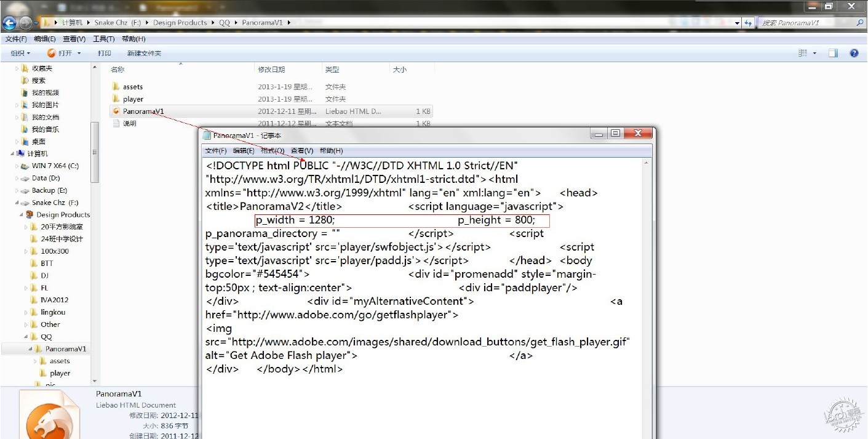Collapse the QQ folder tree node
The image size is (868, 439).
(26, 337)
